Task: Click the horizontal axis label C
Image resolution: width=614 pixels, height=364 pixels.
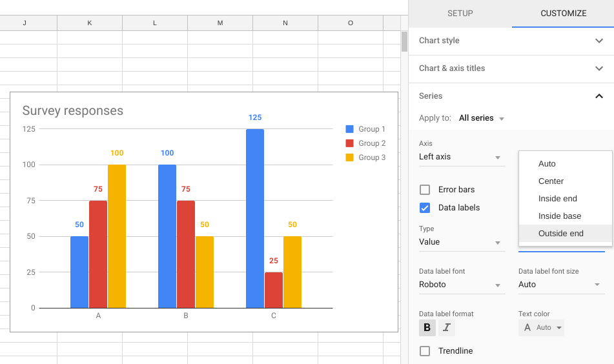Action: coord(274,316)
